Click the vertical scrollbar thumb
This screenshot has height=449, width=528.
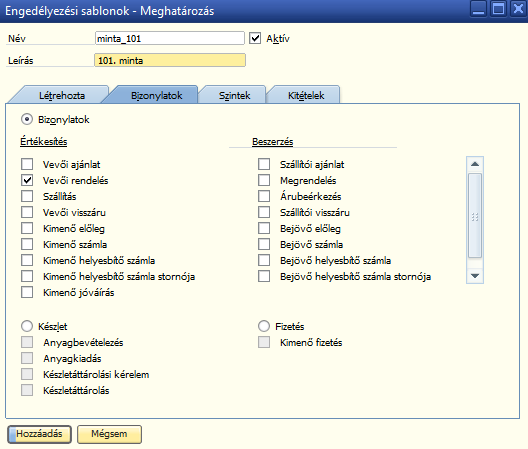coord(475,216)
